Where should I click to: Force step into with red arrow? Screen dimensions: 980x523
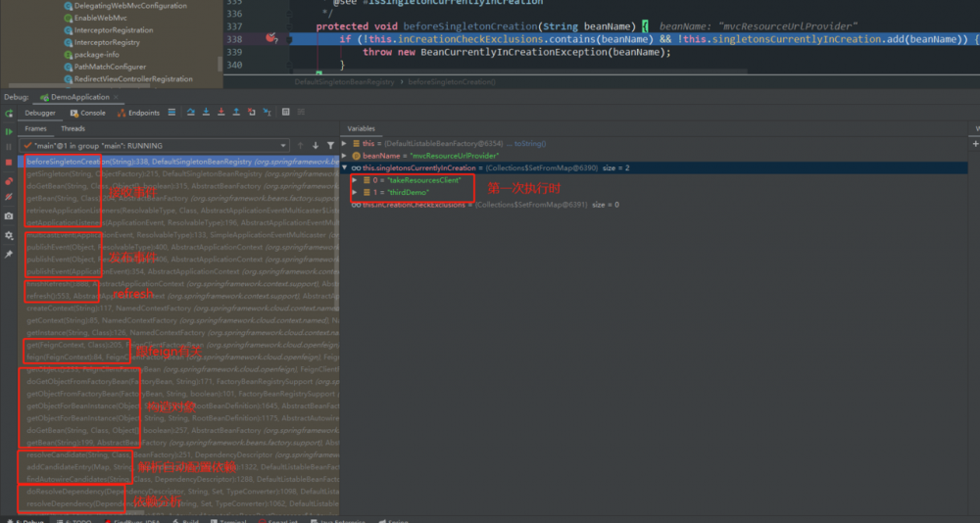point(220,113)
